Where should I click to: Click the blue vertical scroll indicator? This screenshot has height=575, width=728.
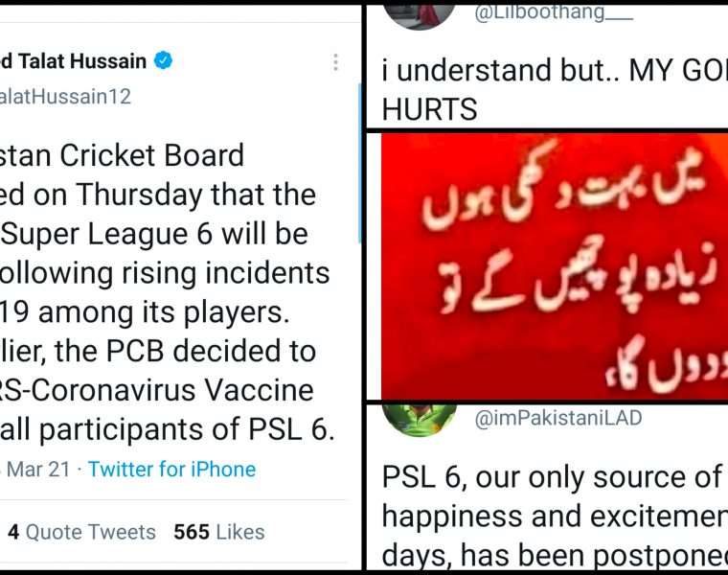click(x=360, y=163)
